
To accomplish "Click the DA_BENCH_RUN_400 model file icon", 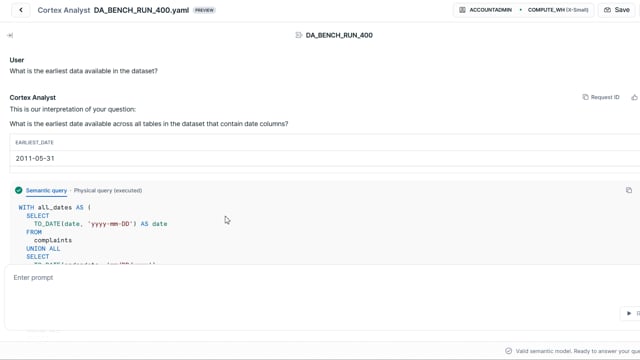I will pyautogui.click(x=298, y=35).
